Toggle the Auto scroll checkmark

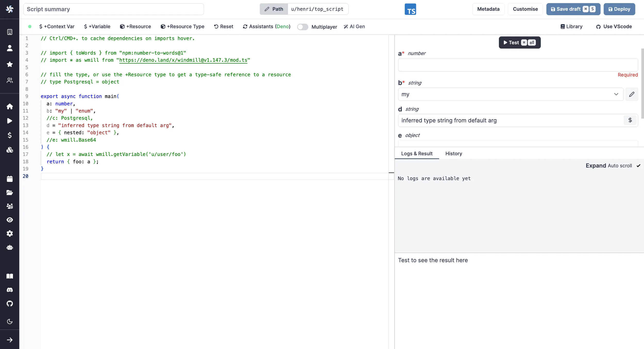pyautogui.click(x=638, y=166)
